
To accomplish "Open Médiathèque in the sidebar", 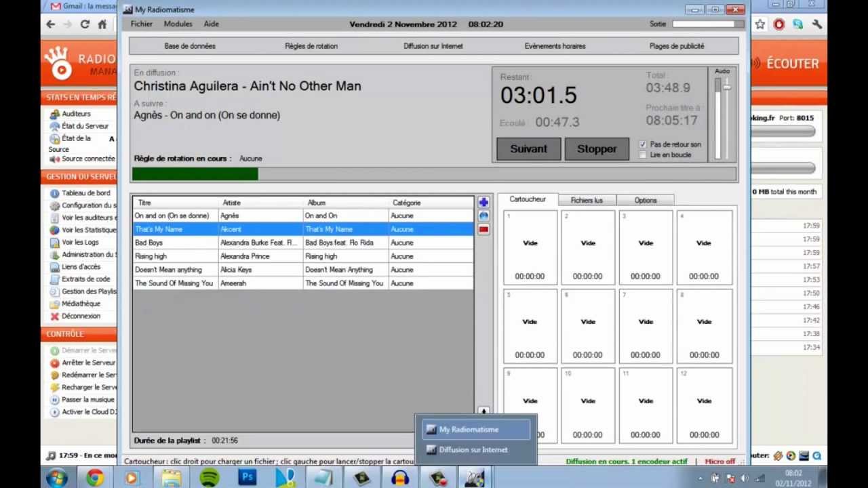I will tap(81, 304).
